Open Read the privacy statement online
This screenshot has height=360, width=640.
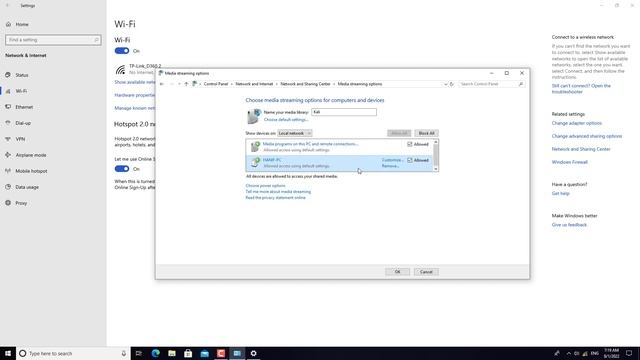(x=275, y=198)
